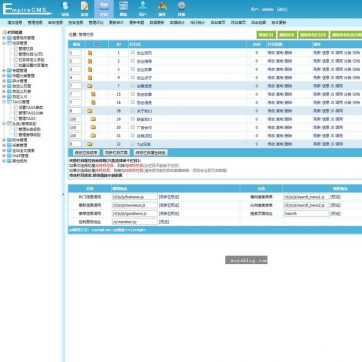Open the Other gear icon in header

click(181, 7)
